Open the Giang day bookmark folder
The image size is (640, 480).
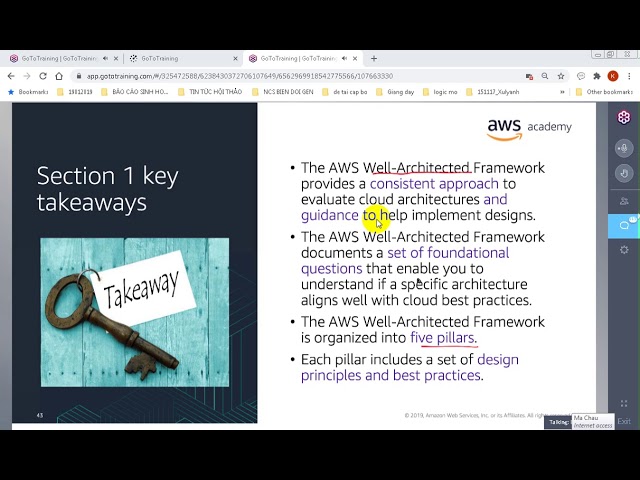pyautogui.click(x=395, y=92)
